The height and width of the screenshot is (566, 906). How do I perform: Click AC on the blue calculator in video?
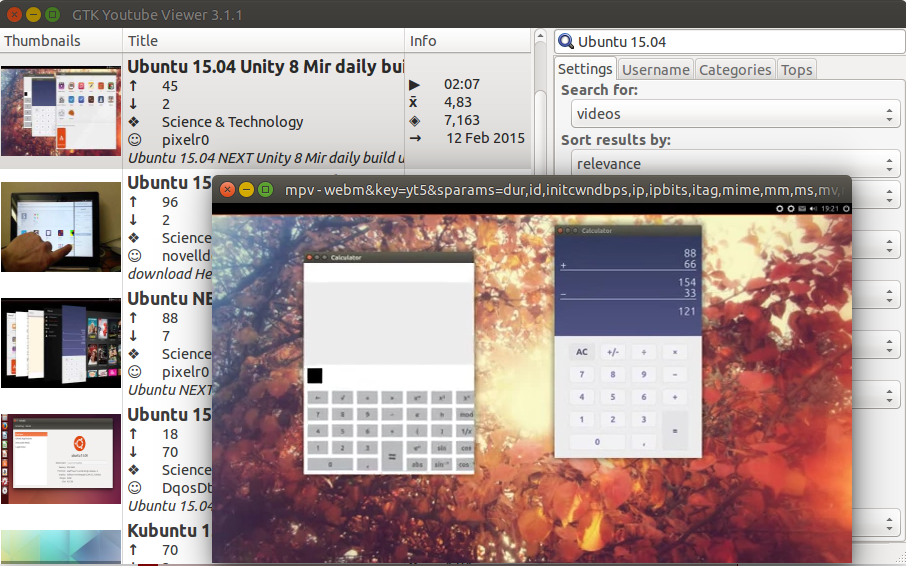(x=581, y=352)
